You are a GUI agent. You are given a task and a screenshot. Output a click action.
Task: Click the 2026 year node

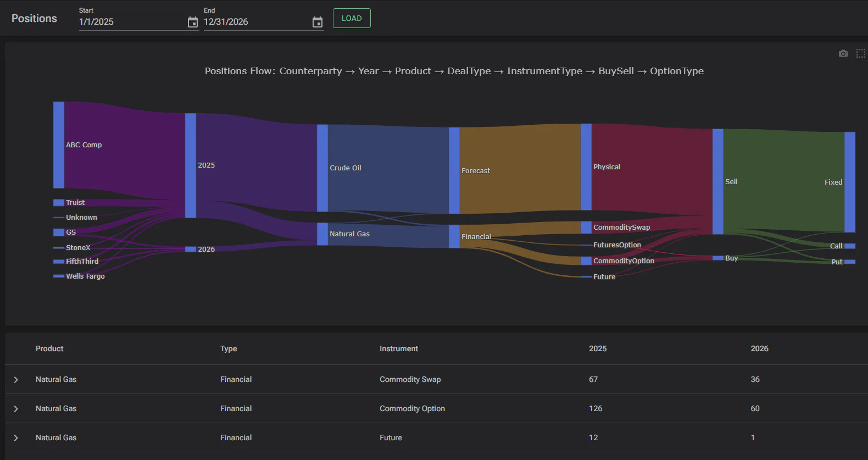(x=191, y=250)
